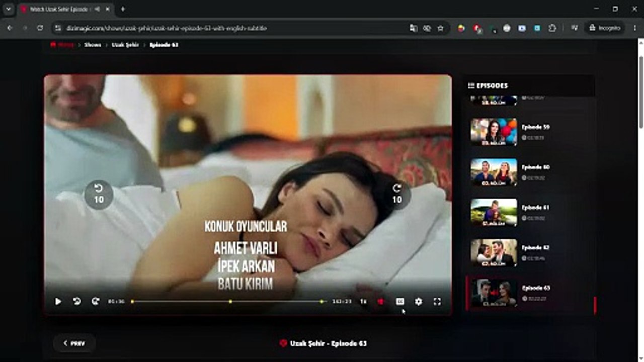Open the tab search dropdown arrow
The height and width of the screenshot is (362, 644).
[x=9, y=9]
